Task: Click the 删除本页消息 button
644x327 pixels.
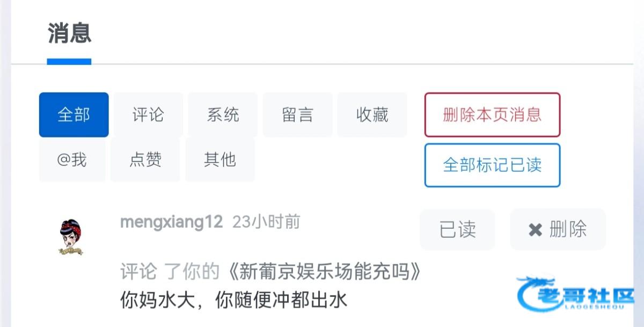Action: point(492,115)
